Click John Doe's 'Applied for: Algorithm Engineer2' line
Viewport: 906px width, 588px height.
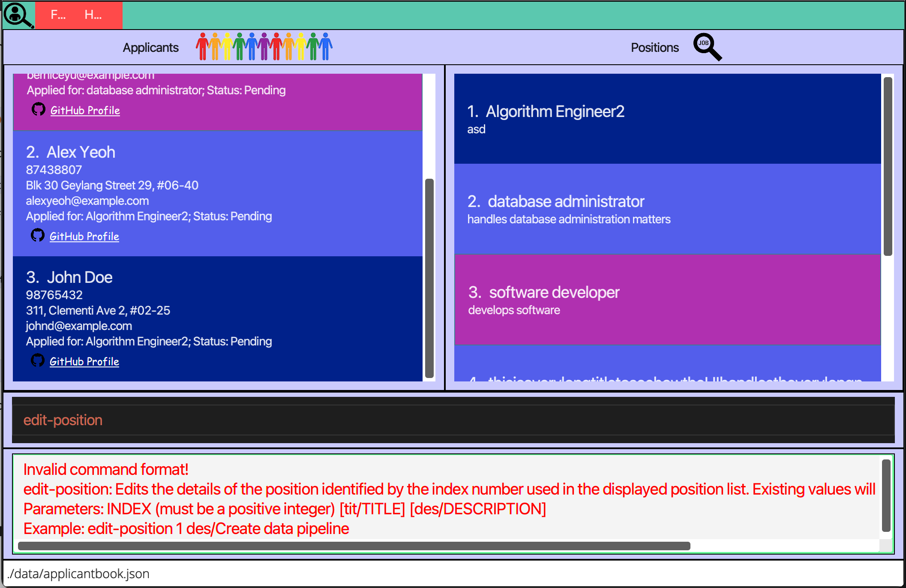[x=149, y=341]
